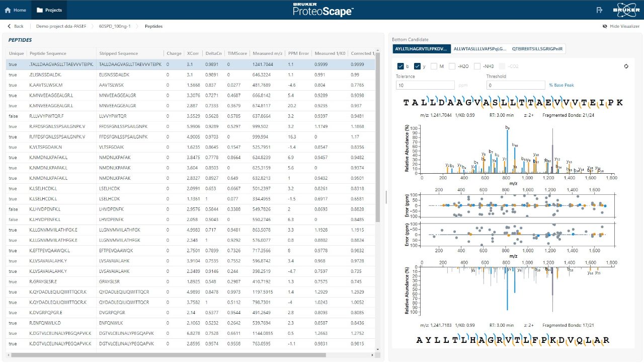This screenshot has height=363, width=644.
Task: Select row K.AAVTSLWSK.M
Action: click(191, 85)
